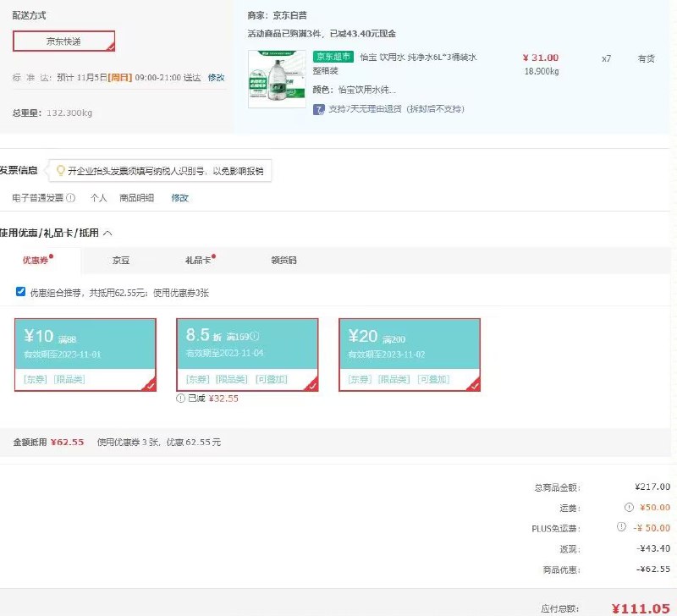
Task: Click the 商家：京东自营 label
Action: [x=278, y=15]
